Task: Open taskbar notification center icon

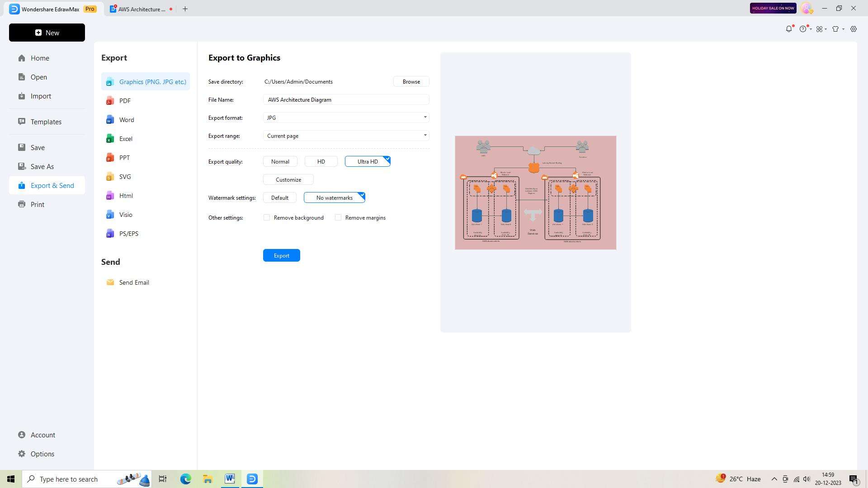Action: pyautogui.click(x=854, y=479)
